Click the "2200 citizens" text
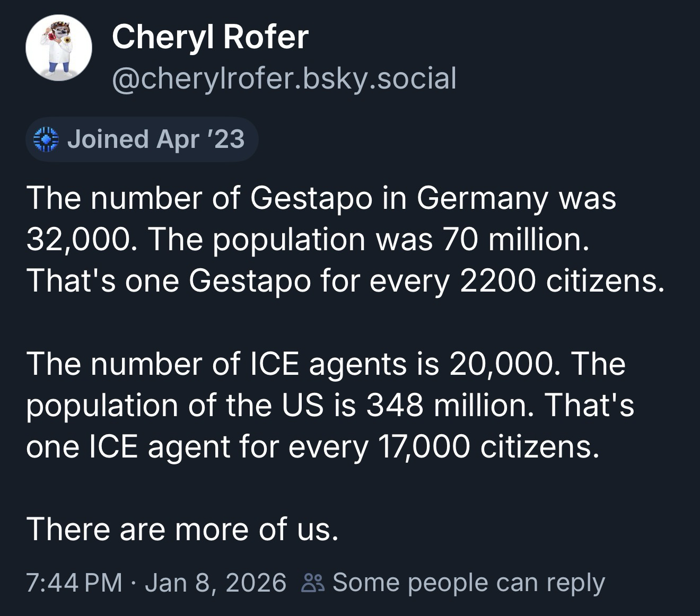The height and width of the screenshot is (616, 700). (561, 280)
